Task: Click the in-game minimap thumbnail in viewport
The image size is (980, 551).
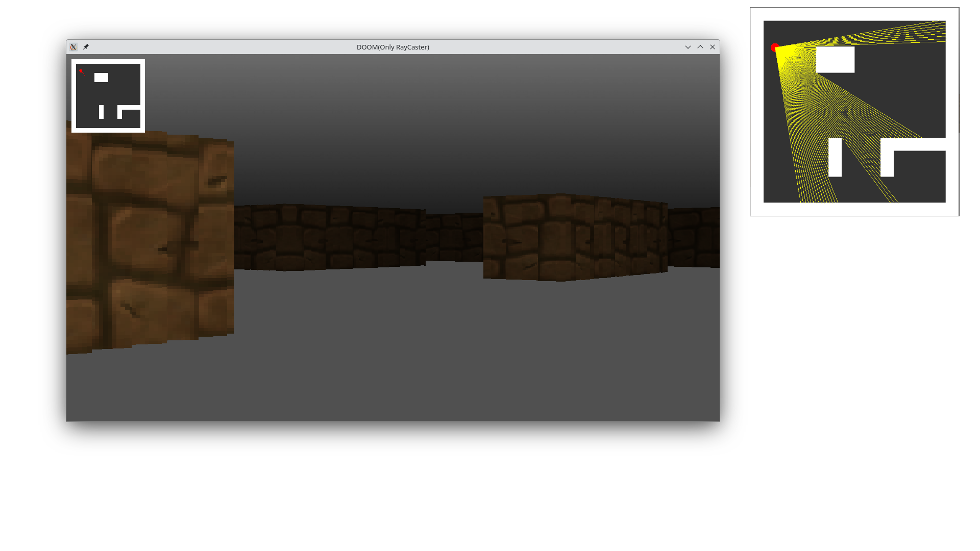Action: click(x=108, y=96)
